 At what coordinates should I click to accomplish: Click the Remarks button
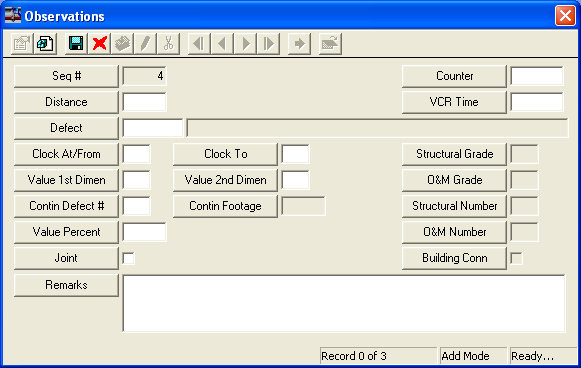pos(66,285)
